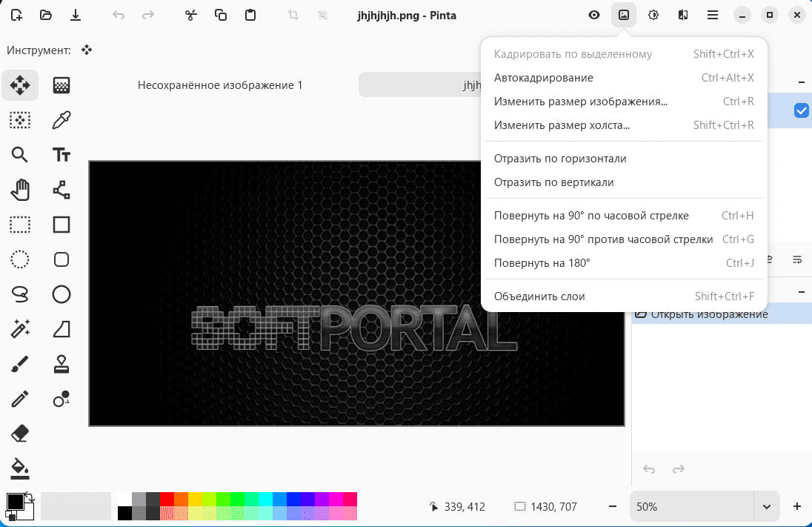812x527 pixels.
Task: Choose Отразить по горизонтали
Action: 624,159
